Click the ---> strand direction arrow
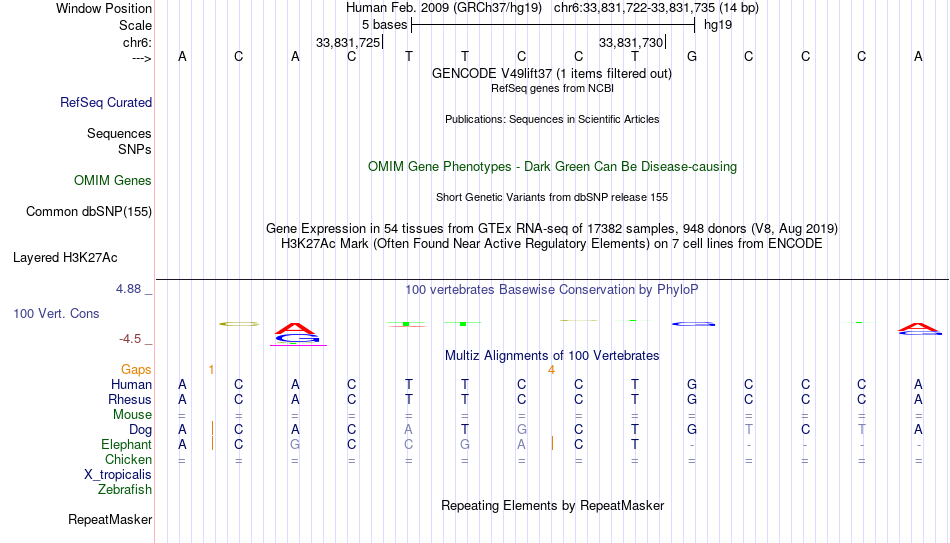The width and height of the screenshot is (950, 543). click(x=141, y=58)
